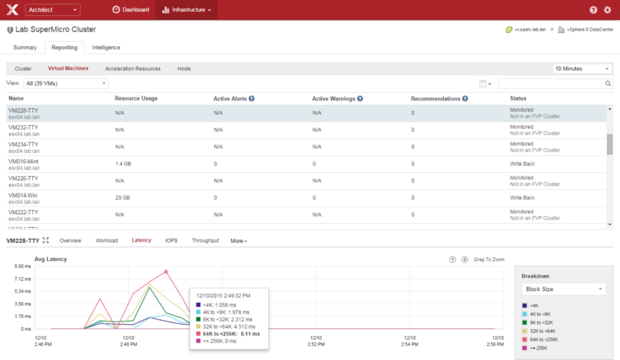Click the 20 GB resource usage cell
620x360 pixels.
point(122,198)
